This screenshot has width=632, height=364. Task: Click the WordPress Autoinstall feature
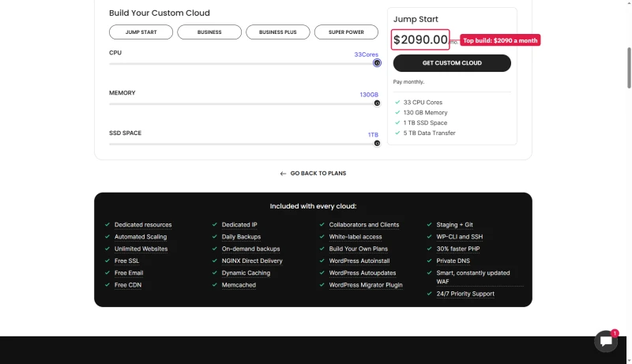(x=359, y=261)
